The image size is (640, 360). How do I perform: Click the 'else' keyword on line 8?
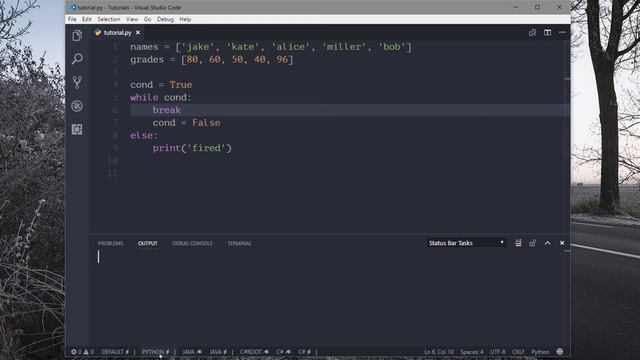click(142, 135)
